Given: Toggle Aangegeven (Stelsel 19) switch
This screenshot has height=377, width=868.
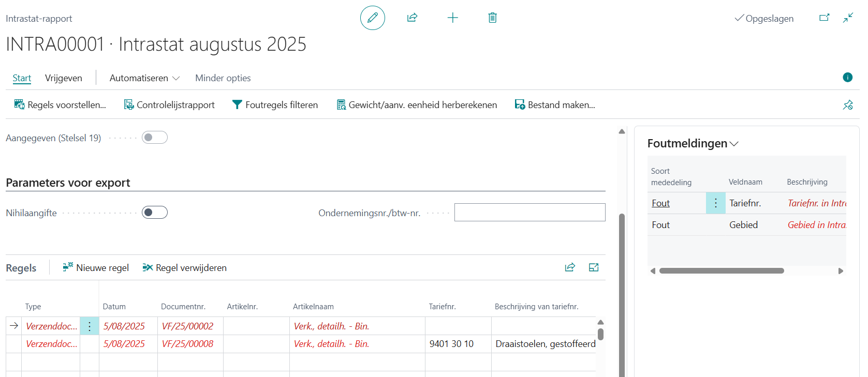Looking at the screenshot, I should coord(155,138).
